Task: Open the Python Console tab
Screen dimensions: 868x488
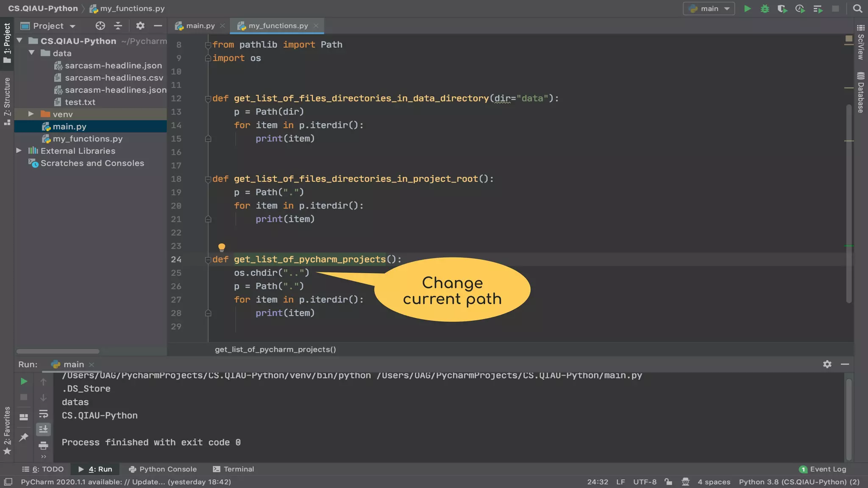Action: click(x=163, y=469)
